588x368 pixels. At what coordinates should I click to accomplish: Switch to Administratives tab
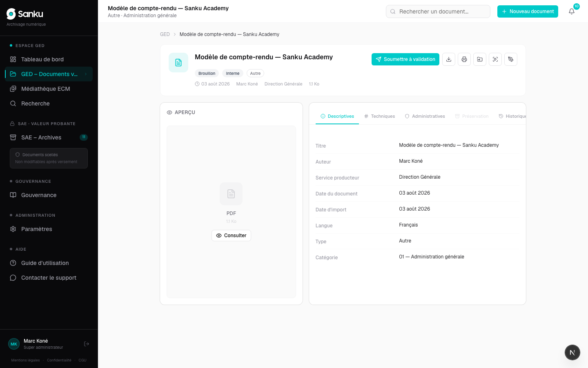tap(425, 116)
